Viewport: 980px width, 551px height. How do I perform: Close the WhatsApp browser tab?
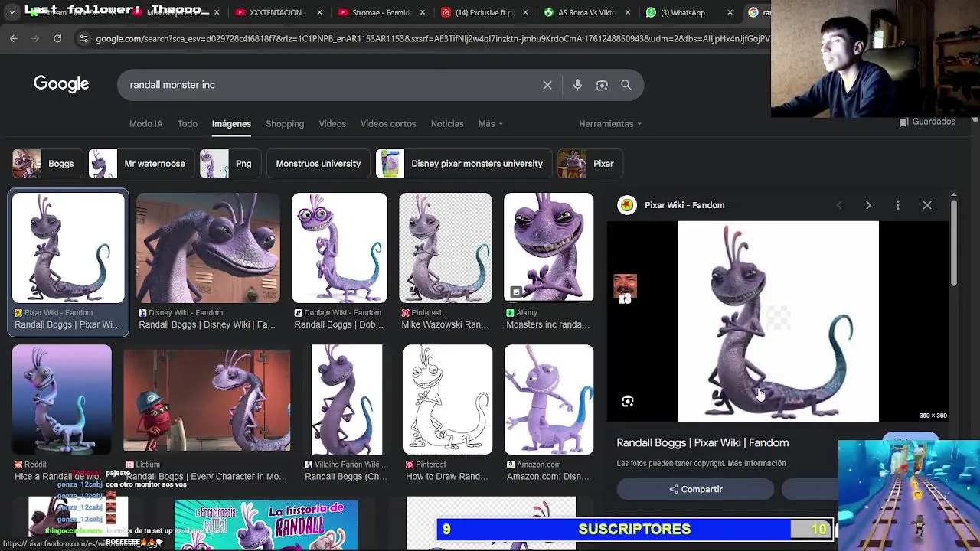[x=730, y=12]
